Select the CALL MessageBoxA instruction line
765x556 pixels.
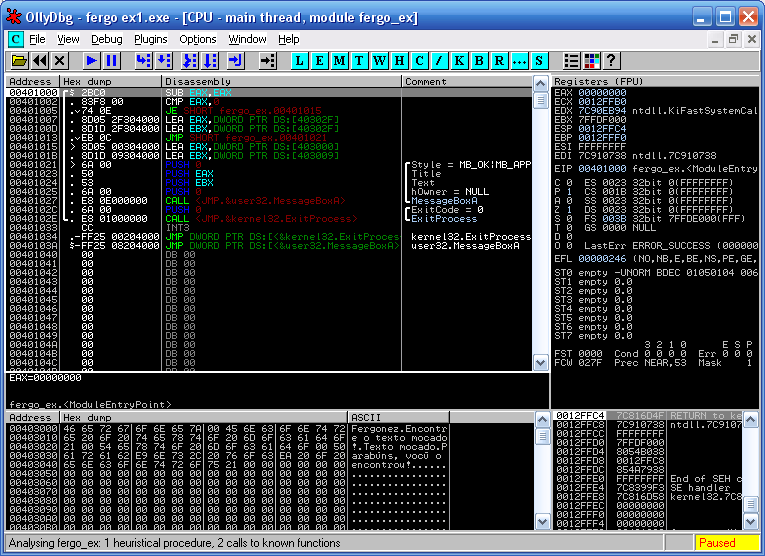click(269, 200)
